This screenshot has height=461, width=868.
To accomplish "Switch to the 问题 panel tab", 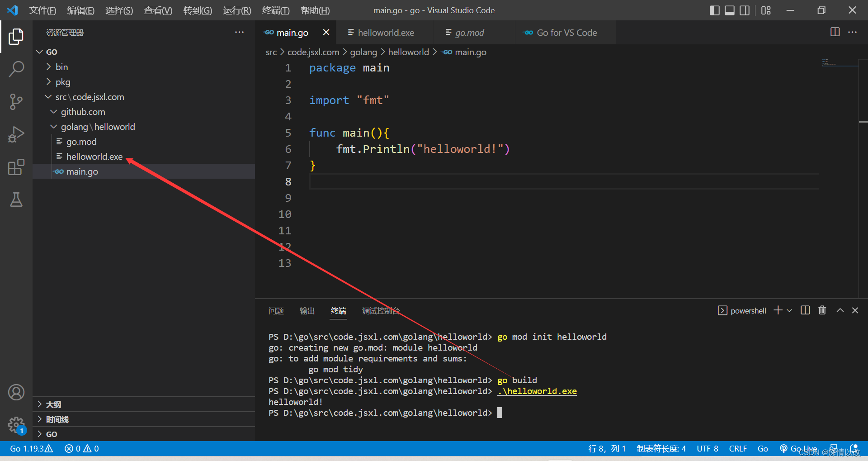I will 276,311.
